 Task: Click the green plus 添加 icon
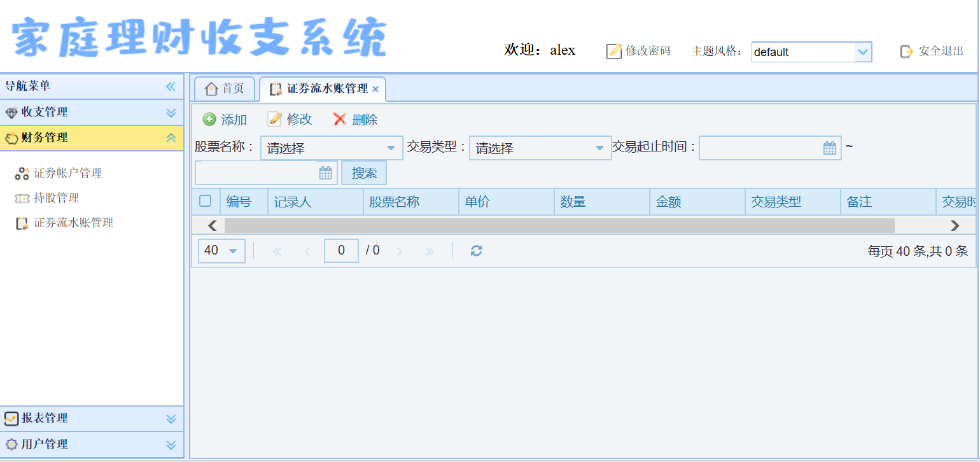pos(209,119)
